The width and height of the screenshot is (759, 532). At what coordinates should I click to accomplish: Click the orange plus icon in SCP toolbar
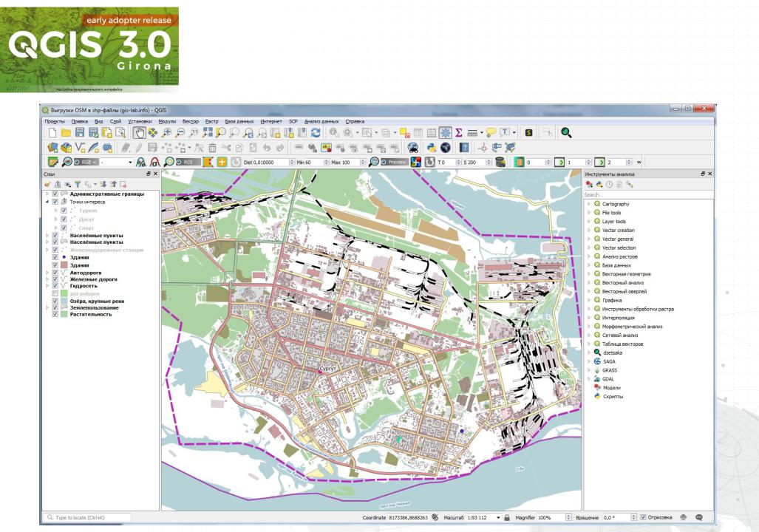[222, 162]
